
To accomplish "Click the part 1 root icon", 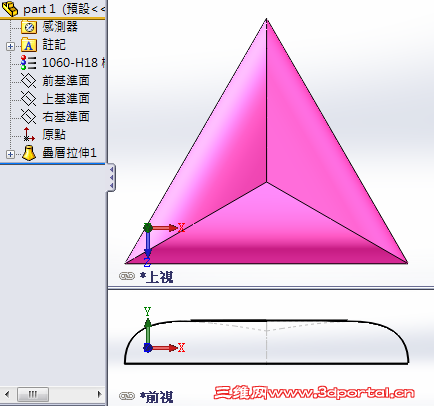I will click(10, 9).
